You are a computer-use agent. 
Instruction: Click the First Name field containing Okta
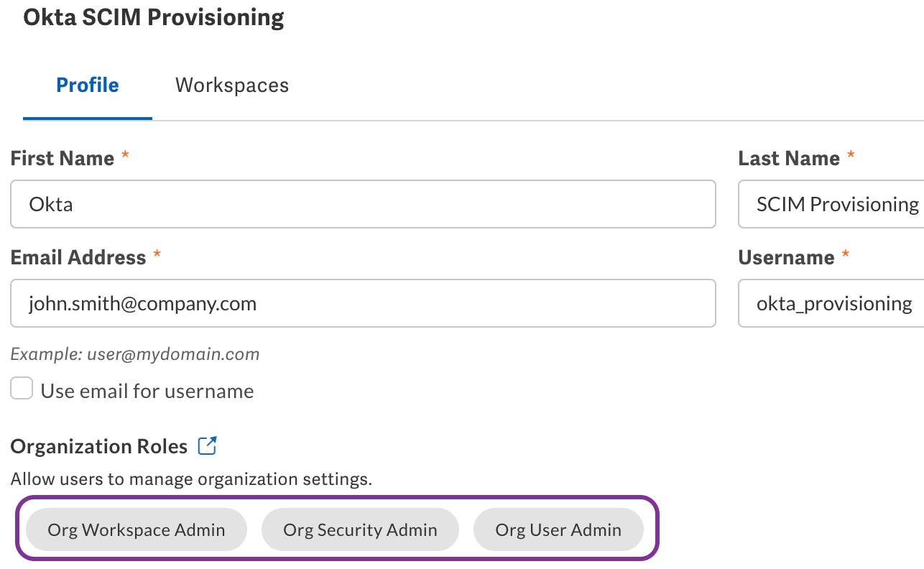click(x=363, y=204)
